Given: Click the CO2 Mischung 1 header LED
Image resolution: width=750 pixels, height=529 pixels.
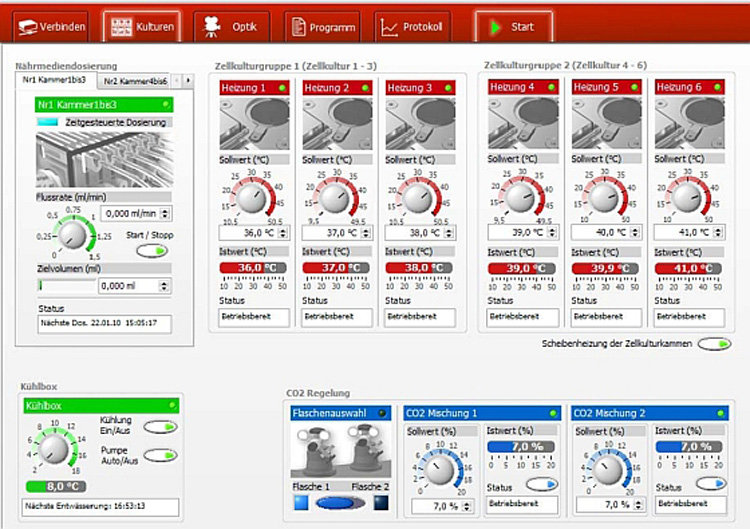Looking at the screenshot, I should tap(553, 413).
